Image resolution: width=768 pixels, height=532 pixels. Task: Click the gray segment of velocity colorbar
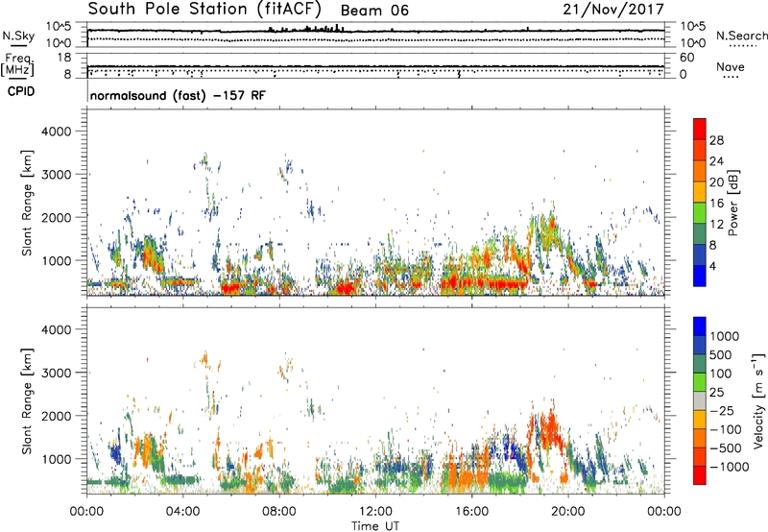click(700, 400)
